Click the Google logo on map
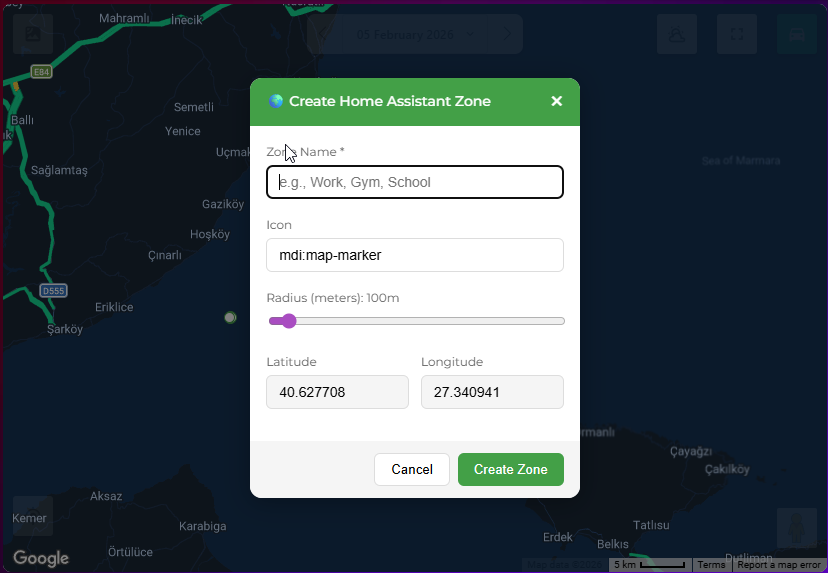The height and width of the screenshot is (573, 828). pyautogui.click(x=41, y=558)
